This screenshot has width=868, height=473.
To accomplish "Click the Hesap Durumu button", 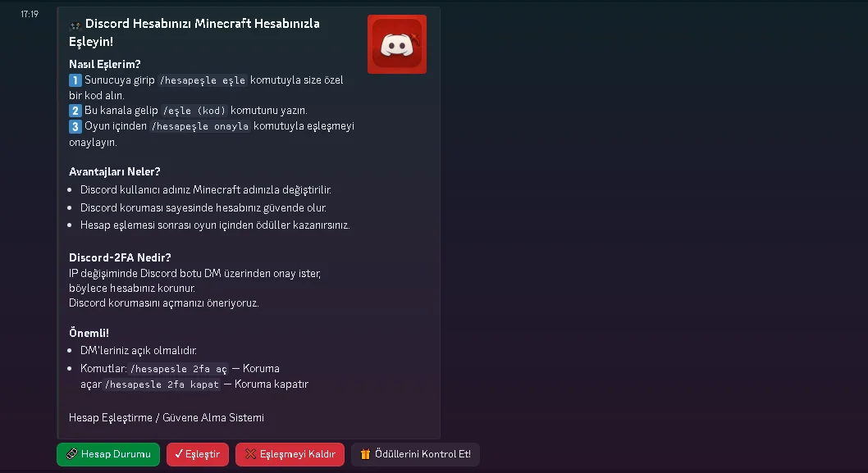I will click(x=108, y=454).
